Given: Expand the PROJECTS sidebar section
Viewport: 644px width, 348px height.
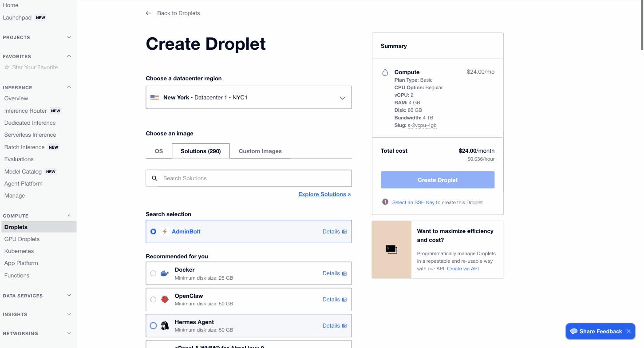Looking at the screenshot, I should tap(69, 37).
